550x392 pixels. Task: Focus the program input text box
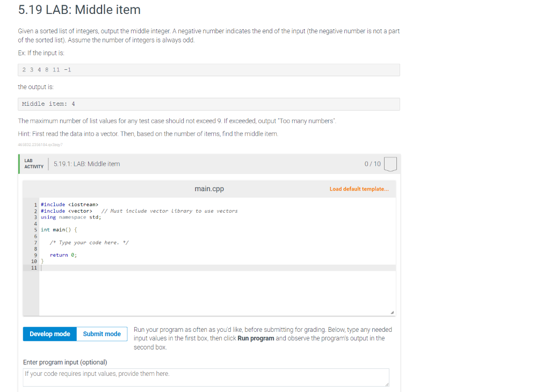pyautogui.click(x=206, y=377)
